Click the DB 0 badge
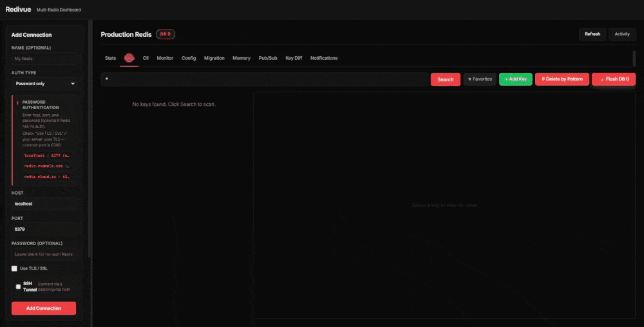The height and width of the screenshot is (327, 644). (166, 34)
